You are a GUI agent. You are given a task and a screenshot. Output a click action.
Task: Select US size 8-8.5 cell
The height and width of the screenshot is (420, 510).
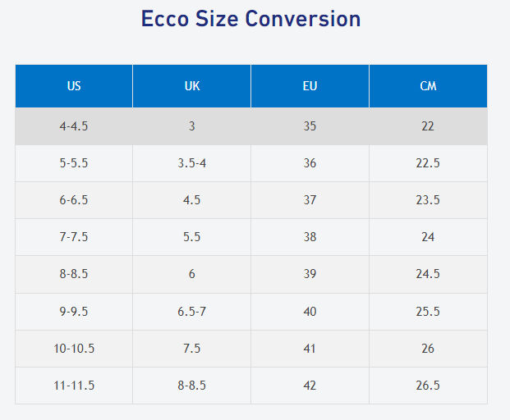(x=74, y=274)
